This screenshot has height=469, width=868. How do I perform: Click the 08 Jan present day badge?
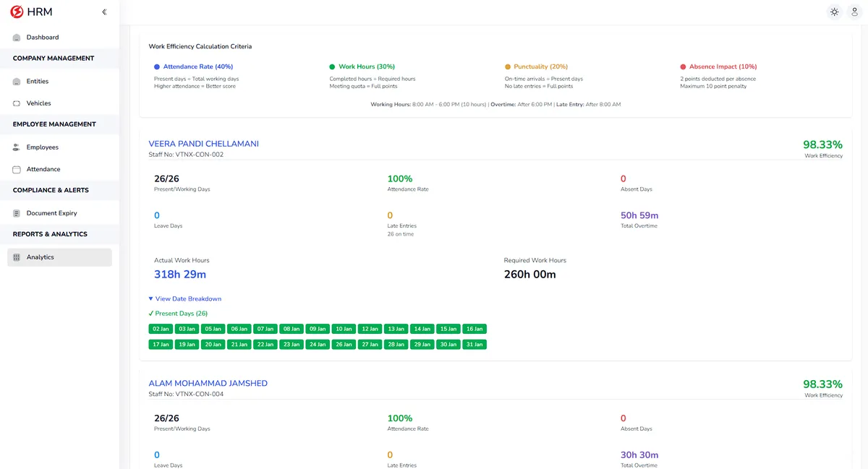292,329
